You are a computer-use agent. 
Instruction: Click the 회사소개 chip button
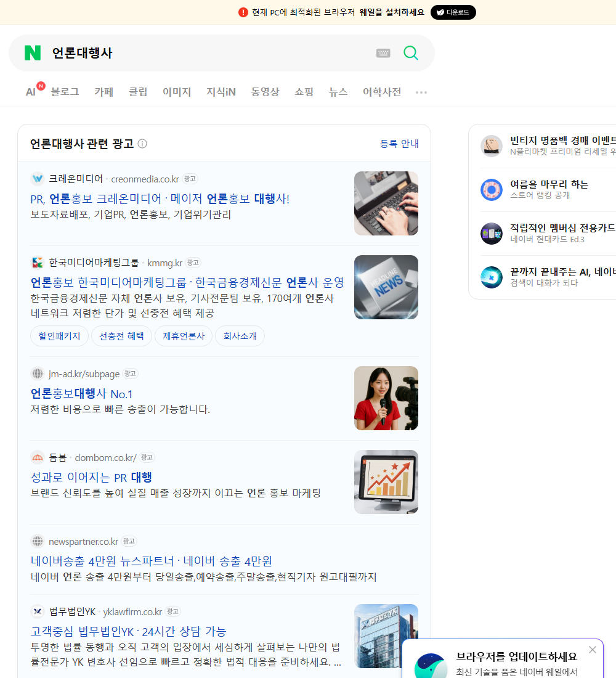tap(240, 336)
